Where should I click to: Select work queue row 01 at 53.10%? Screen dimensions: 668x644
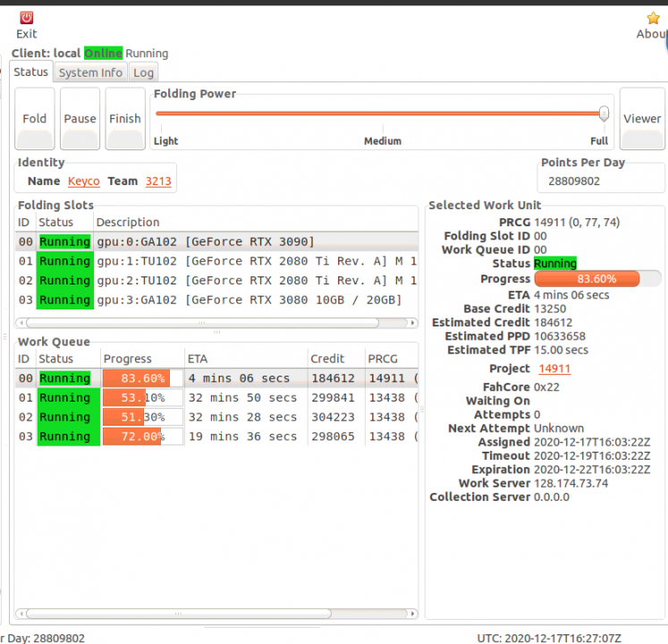coord(216,398)
